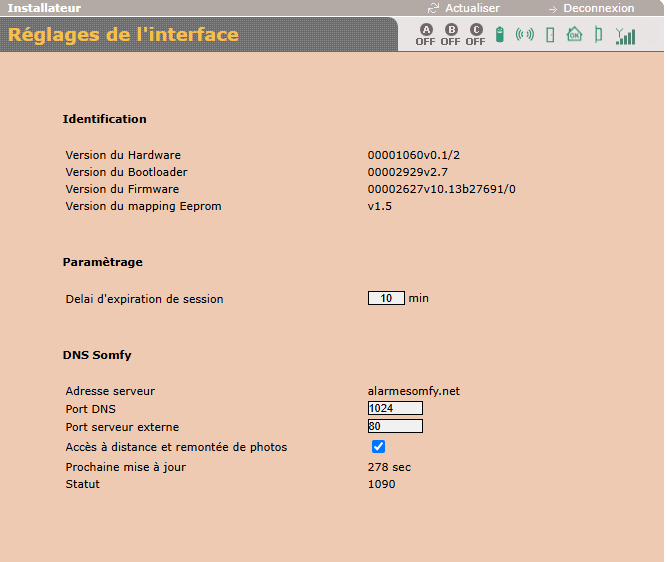667x562 pixels.
Task: Click the Installateur label in top bar
Action: pyautogui.click(x=45, y=8)
